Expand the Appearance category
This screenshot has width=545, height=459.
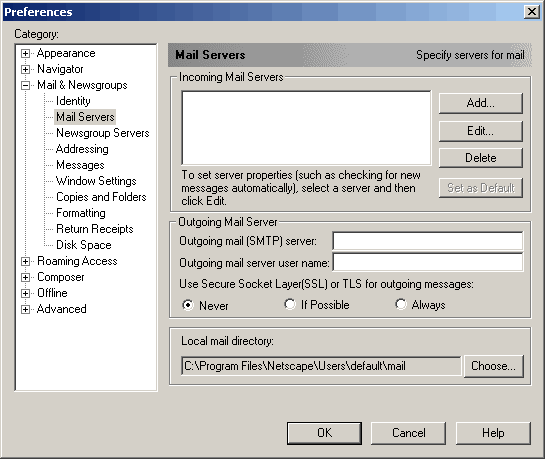(25, 54)
